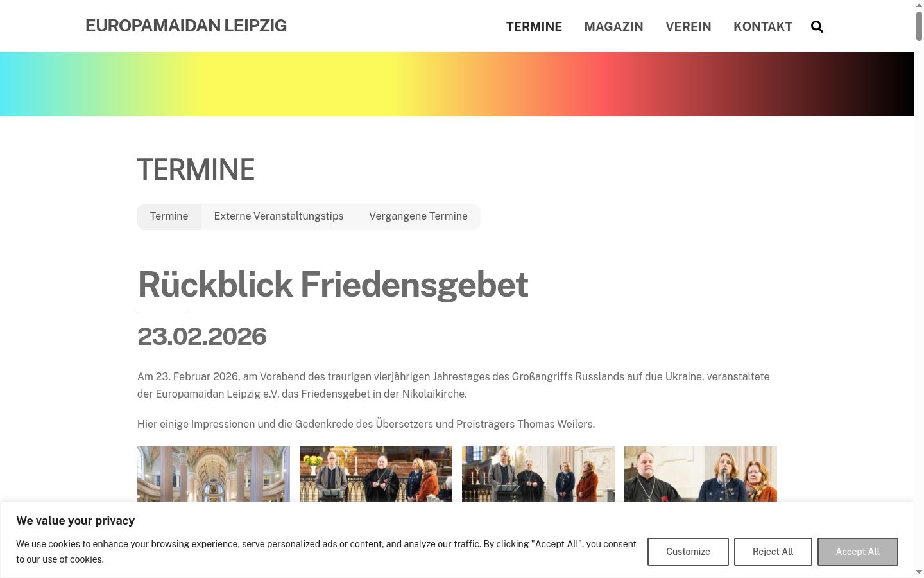Open the Magazin menu item
Screen dimensions: 924x578
pos(613,26)
